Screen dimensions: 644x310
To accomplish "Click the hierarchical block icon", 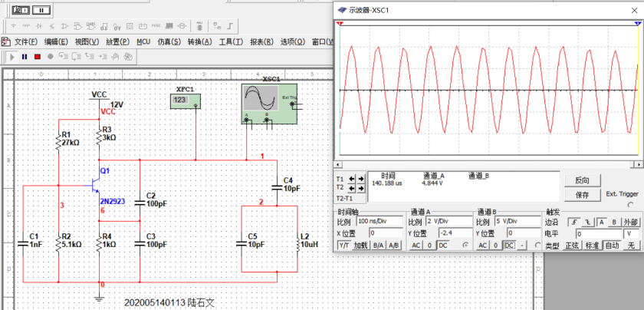I will coord(217,26).
